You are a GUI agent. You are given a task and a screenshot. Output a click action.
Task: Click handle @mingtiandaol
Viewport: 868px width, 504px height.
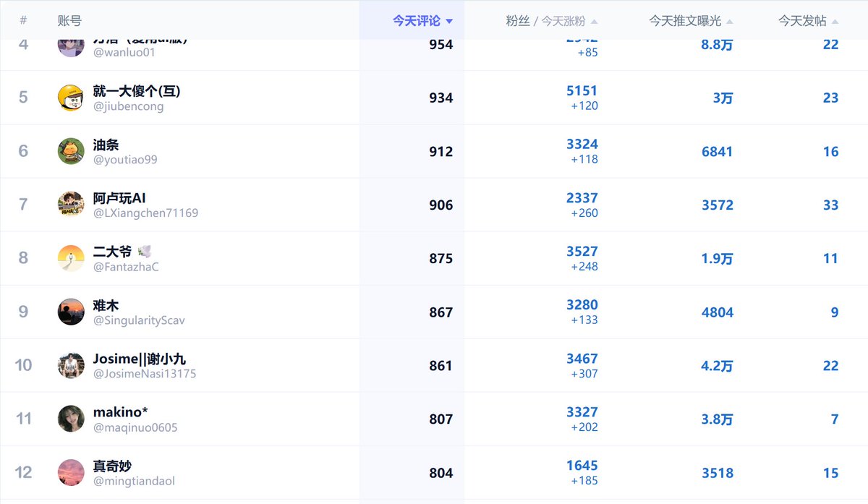[x=135, y=481]
